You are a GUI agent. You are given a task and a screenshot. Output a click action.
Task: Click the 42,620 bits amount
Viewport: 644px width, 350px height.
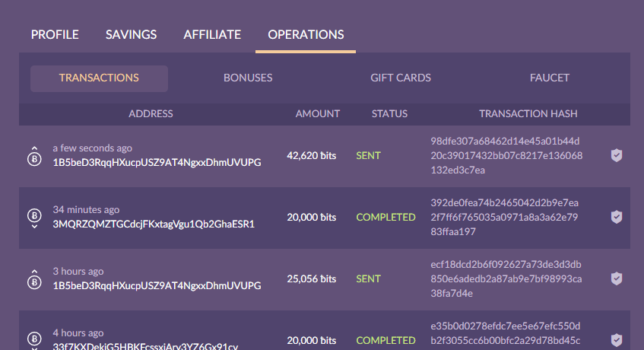[x=311, y=156]
